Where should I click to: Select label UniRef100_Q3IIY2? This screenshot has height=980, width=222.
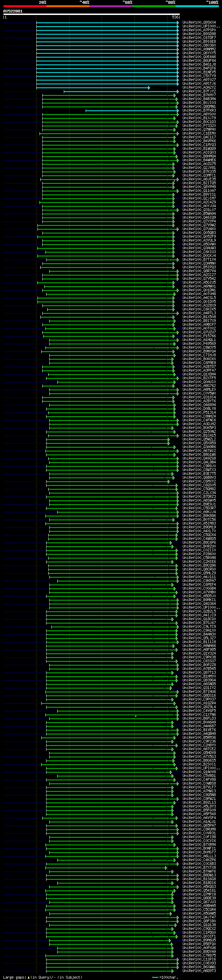199,688
